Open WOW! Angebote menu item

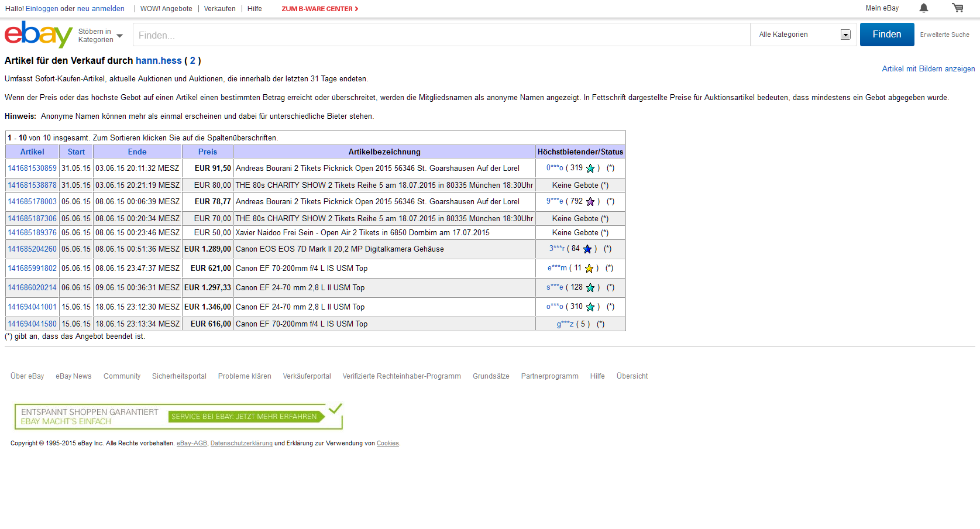pyautogui.click(x=166, y=9)
